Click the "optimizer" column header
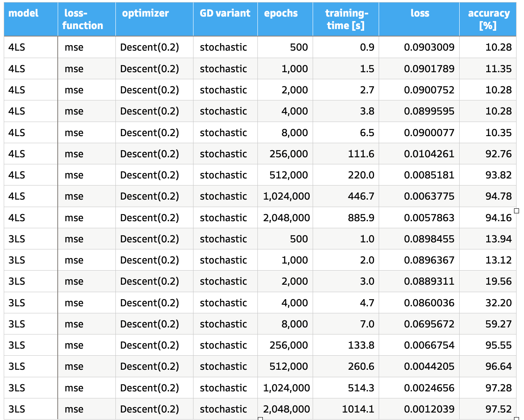524x420 pixels. point(145,13)
